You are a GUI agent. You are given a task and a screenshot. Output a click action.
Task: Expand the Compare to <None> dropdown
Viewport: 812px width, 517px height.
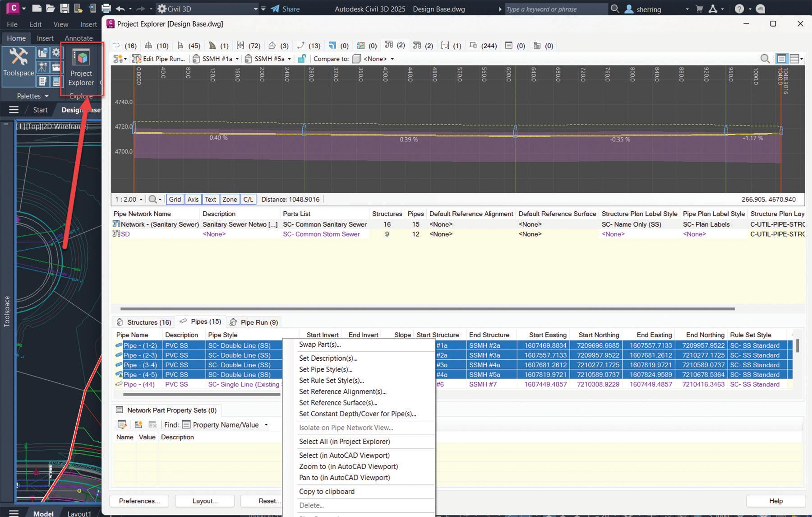click(x=392, y=59)
